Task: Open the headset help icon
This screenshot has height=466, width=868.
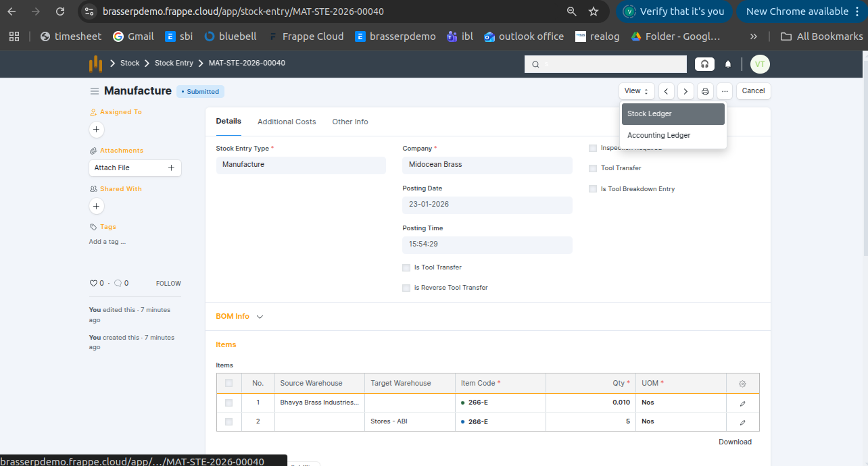Action: [x=704, y=64]
